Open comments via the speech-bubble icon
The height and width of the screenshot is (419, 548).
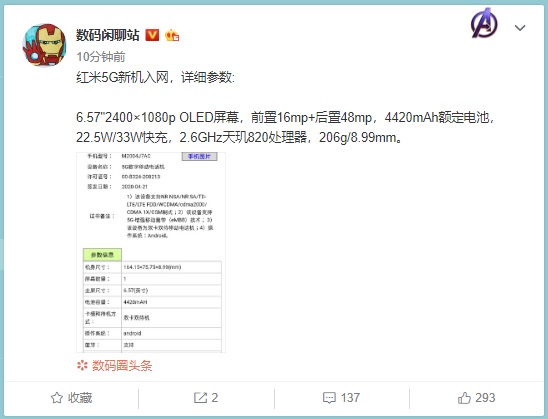coord(329,398)
